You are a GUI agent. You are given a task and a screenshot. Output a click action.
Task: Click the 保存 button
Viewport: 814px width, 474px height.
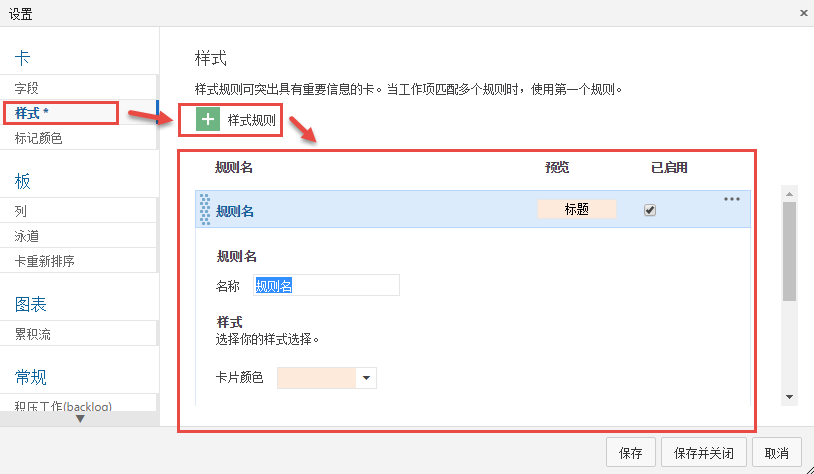631,453
